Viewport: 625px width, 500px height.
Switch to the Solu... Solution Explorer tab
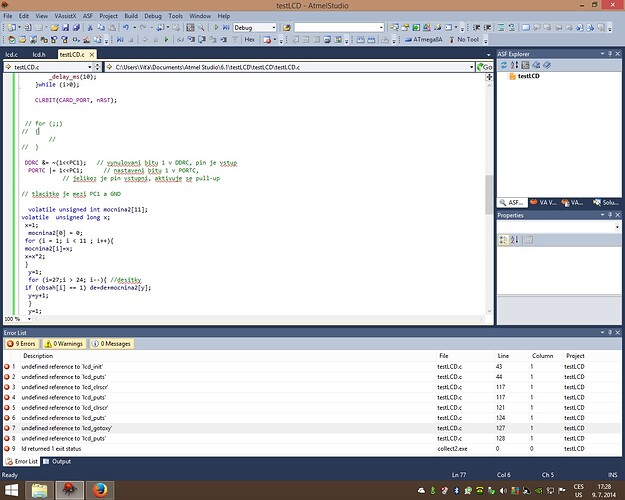[606, 203]
